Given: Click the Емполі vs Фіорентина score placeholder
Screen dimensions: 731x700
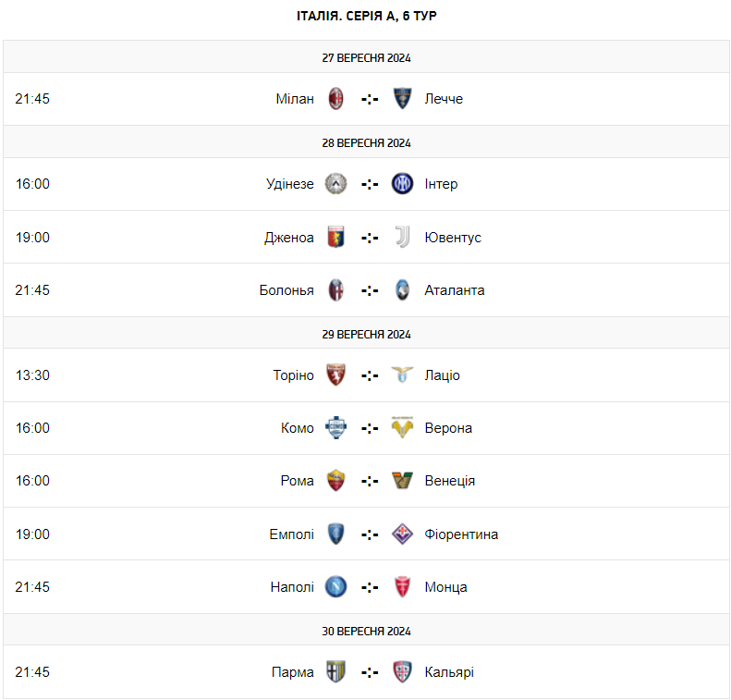Looking at the screenshot, I should coord(370,534).
